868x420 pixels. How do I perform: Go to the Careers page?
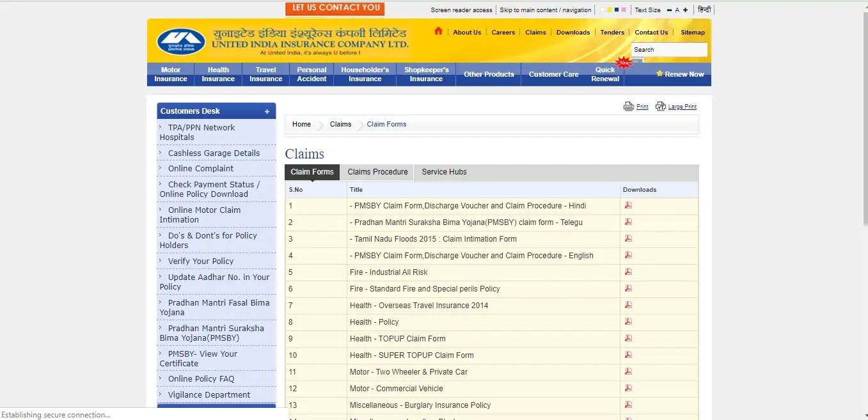[503, 33]
